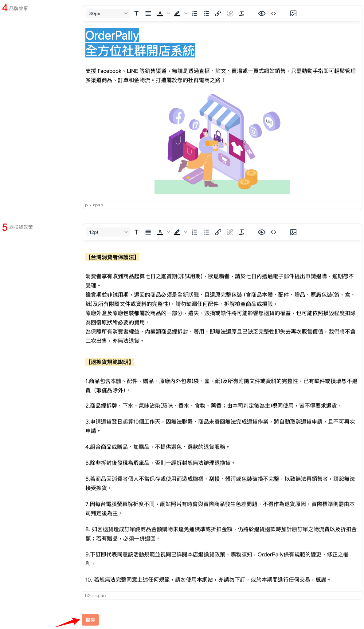Click rule 5 text about 瑕疵品
This screenshot has width=364, height=629.
click(x=160, y=463)
